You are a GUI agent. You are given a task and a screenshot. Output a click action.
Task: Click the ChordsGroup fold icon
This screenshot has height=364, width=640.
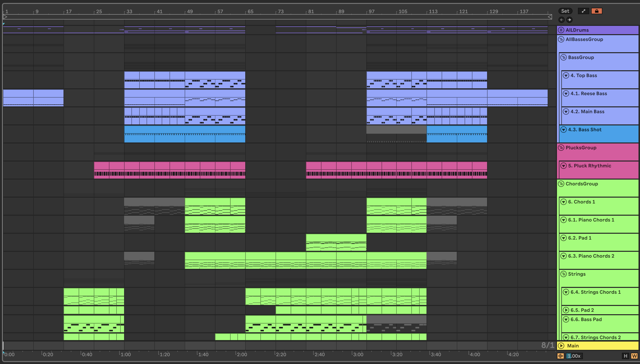coord(561,184)
